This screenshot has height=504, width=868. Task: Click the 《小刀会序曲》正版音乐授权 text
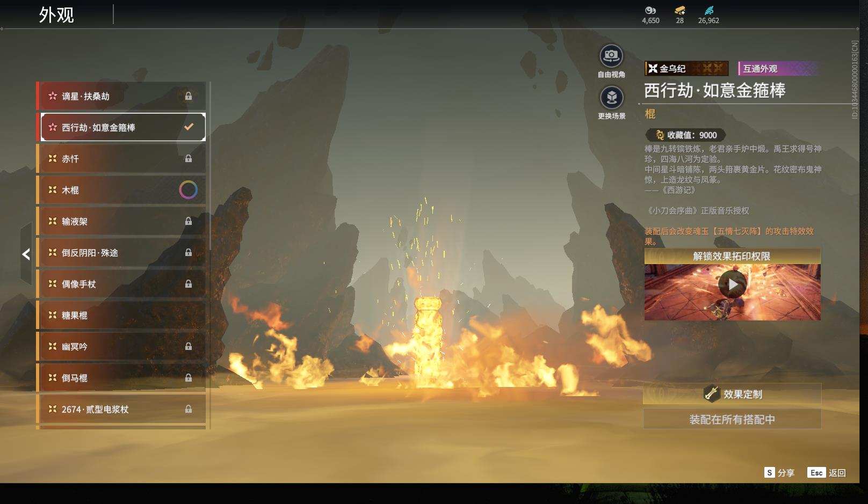pos(698,211)
